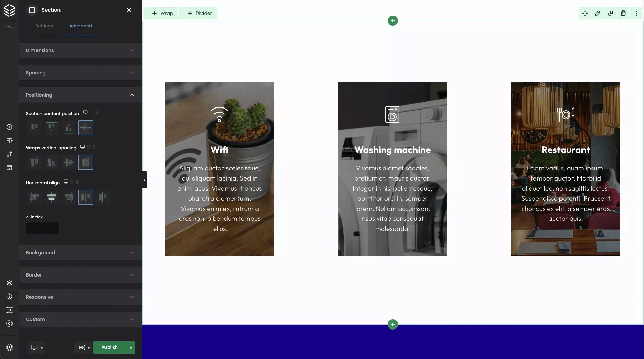The height and width of the screenshot is (359, 644).
Task: Select default Section content position option
Action: 34,128
